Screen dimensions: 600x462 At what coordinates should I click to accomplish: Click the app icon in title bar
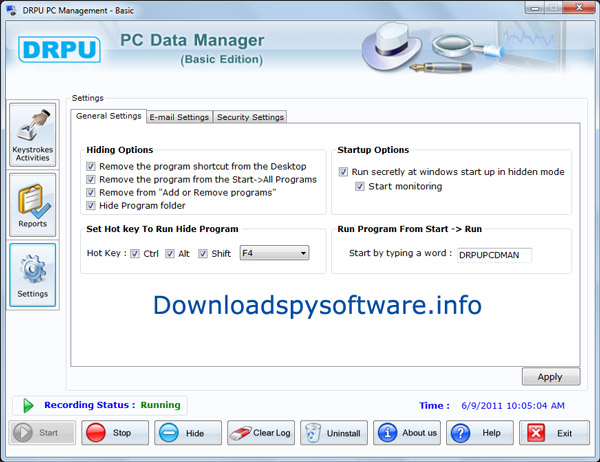click(12, 10)
